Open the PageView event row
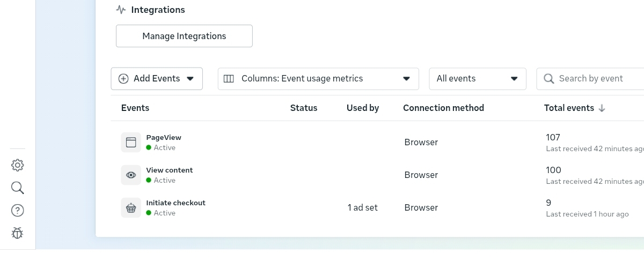 coord(164,137)
